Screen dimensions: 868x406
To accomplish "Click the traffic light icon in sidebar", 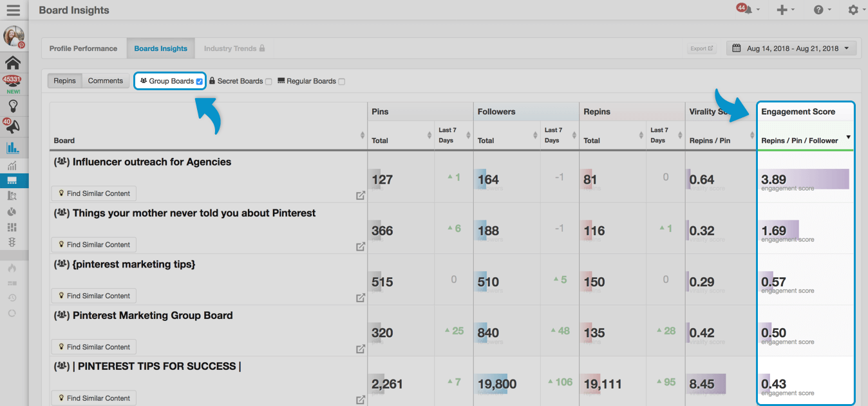I will 12,242.
